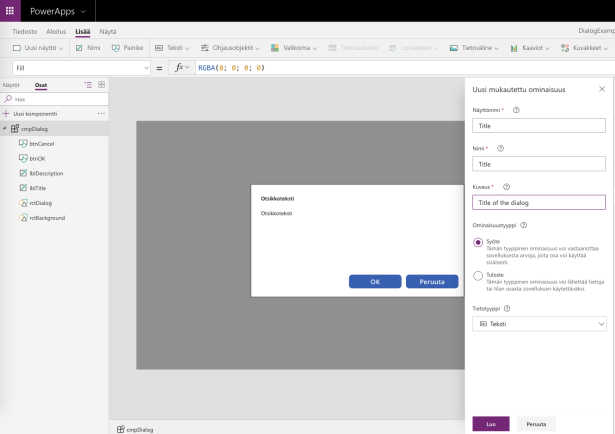The image size is (615, 434).
Task: Open the Tiedosto menu tab
Action: (x=24, y=31)
